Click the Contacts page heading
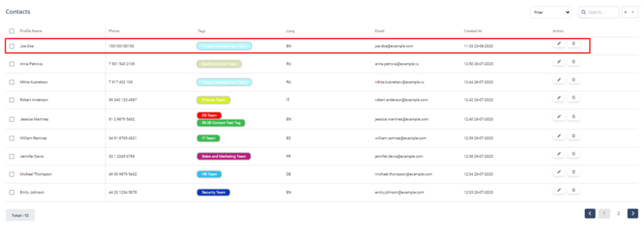Screen dimensions: 644x230 18,11
